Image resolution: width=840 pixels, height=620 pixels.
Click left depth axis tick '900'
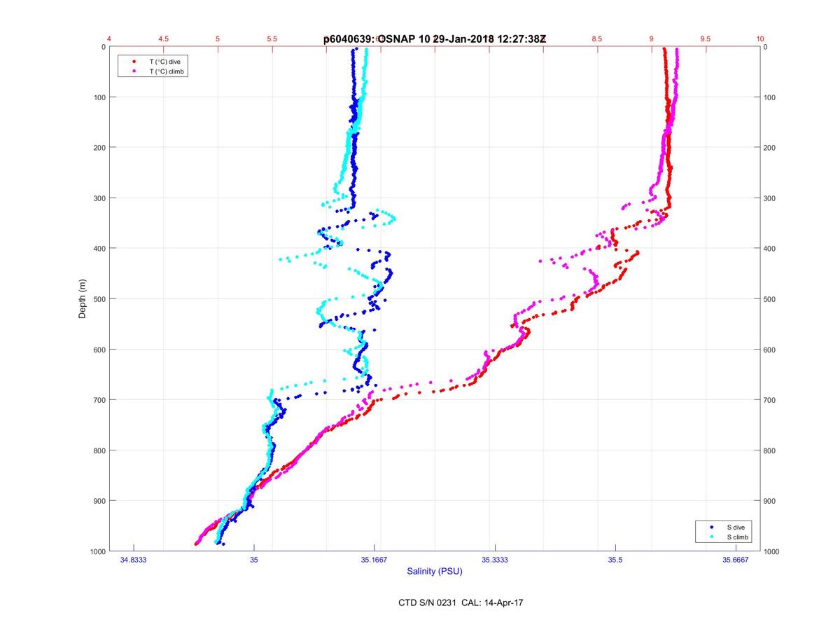pos(99,501)
